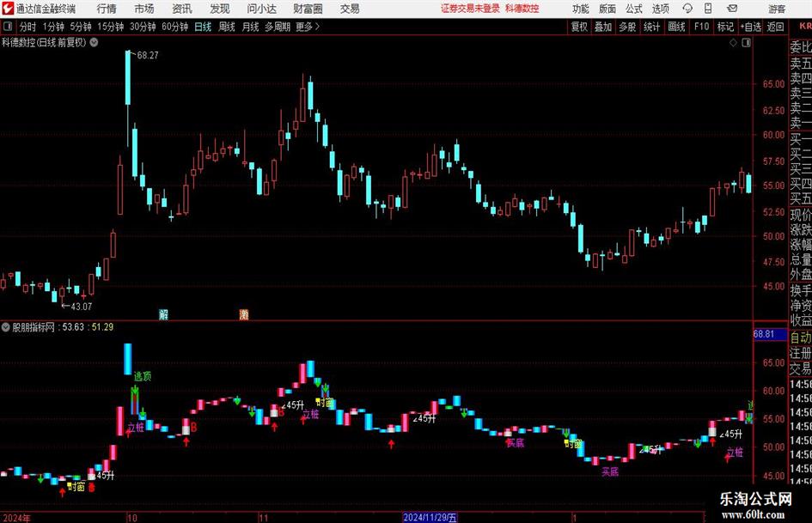Viewport: 812px width, 523px height.
Task: Open the 行情 menu
Action: coord(107,9)
